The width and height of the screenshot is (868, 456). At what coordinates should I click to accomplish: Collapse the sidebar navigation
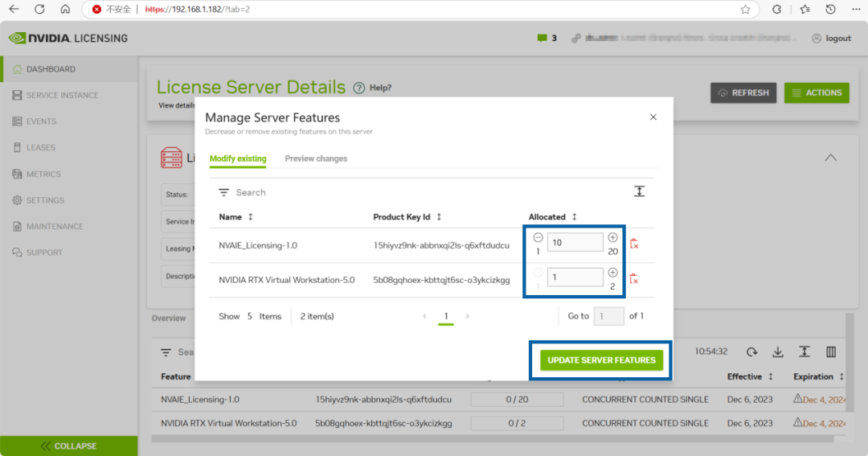pyautogui.click(x=68, y=446)
